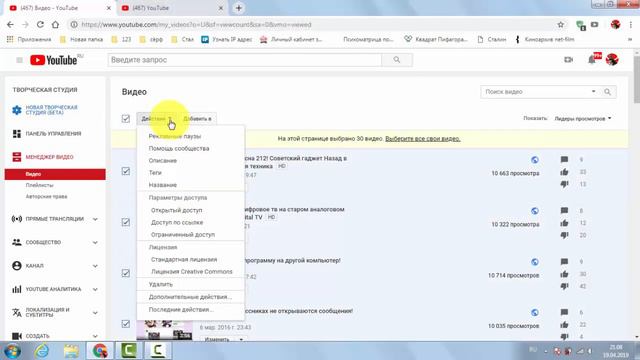Click the localization and subtitles icon

click(x=17, y=312)
